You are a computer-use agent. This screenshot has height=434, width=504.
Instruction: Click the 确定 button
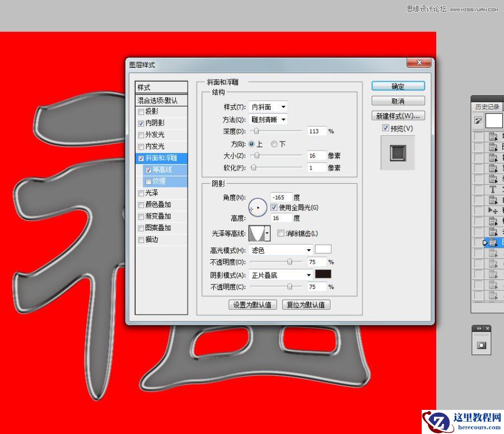click(x=398, y=86)
